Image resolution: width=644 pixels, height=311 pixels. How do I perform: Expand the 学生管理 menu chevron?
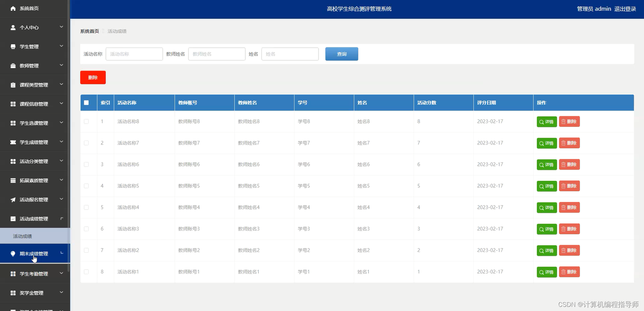coord(61,46)
